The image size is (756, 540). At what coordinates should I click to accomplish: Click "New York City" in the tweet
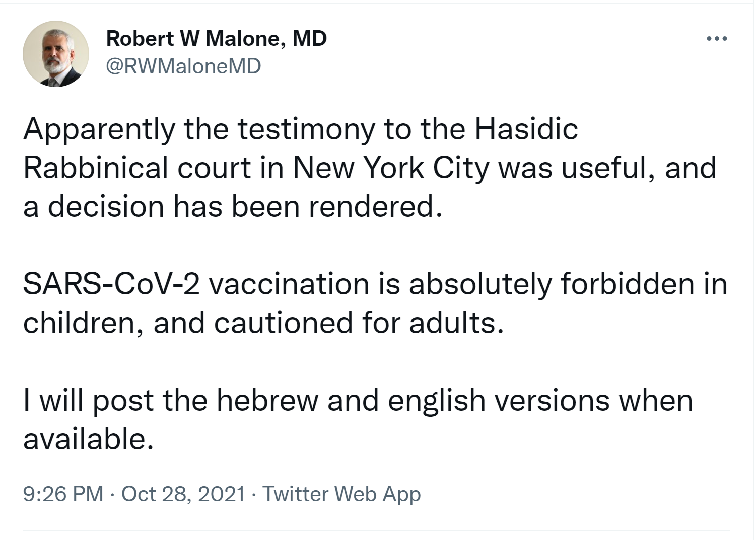[390, 168]
